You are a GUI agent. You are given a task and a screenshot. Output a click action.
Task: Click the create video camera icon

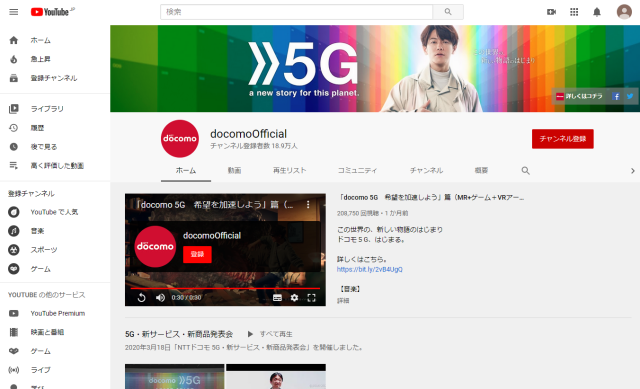pos(551,12)
